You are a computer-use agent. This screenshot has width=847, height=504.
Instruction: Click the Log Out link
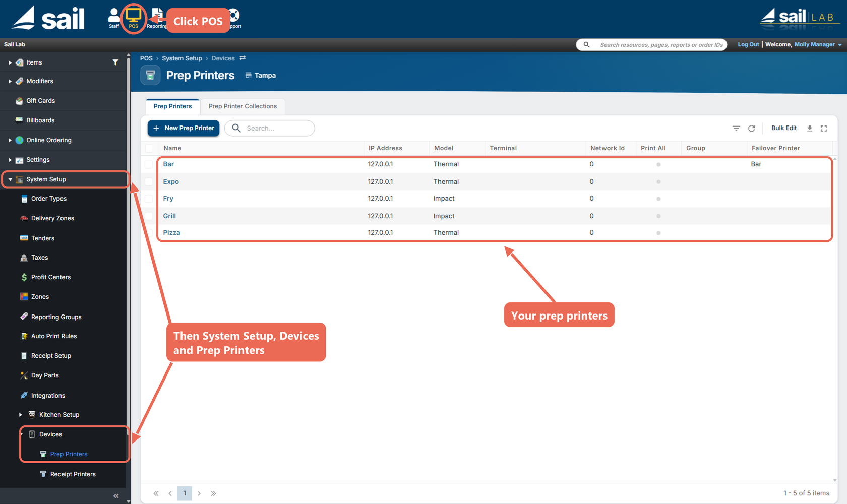[x=748, y=45]
